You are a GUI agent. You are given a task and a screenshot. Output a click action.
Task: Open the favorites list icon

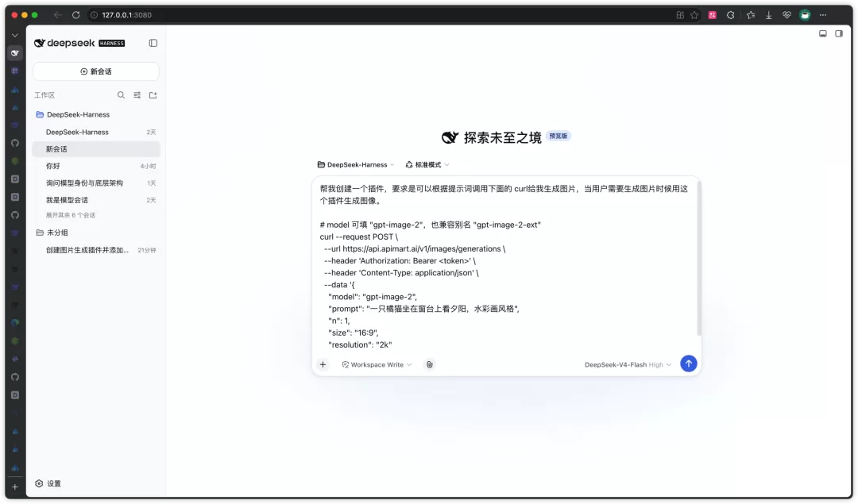pyautogui.click(x=751, y=15)
